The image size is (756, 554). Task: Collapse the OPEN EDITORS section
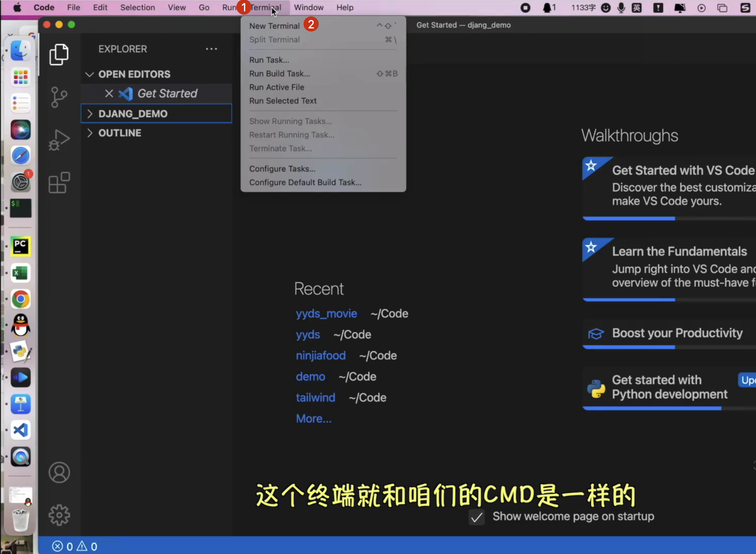[x=156, y=74]
